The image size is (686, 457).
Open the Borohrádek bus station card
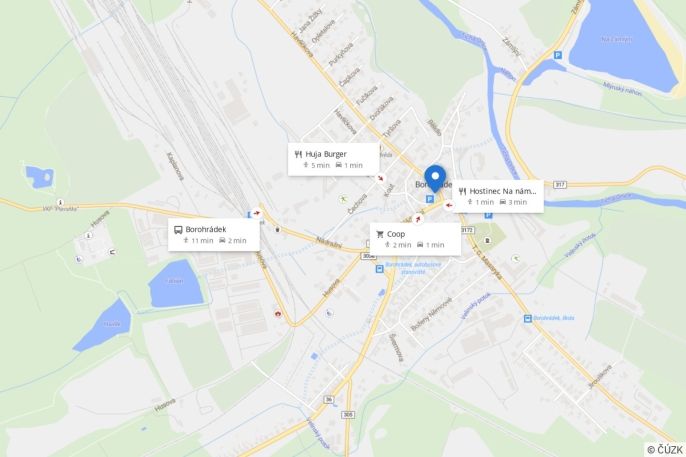click(x=214, y=235)
